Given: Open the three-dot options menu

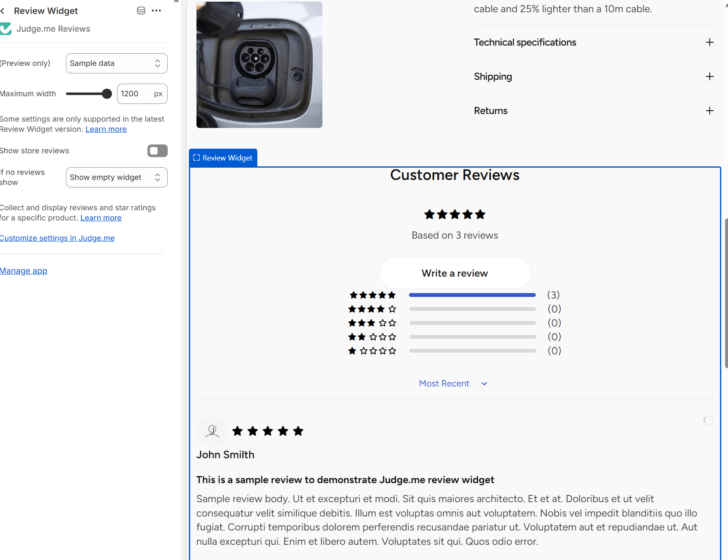Looking at the screenshot, I should click(x=156, y=11).
